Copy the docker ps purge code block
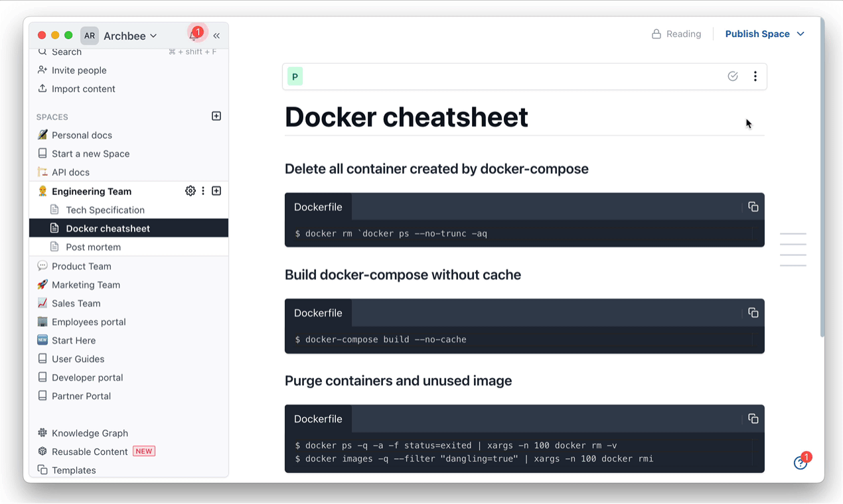 (753, 419)
